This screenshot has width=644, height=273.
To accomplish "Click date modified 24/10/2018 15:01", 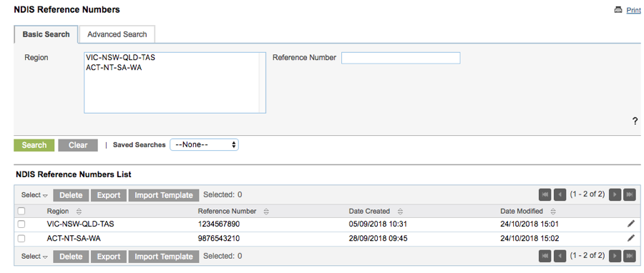I will 530,224.
